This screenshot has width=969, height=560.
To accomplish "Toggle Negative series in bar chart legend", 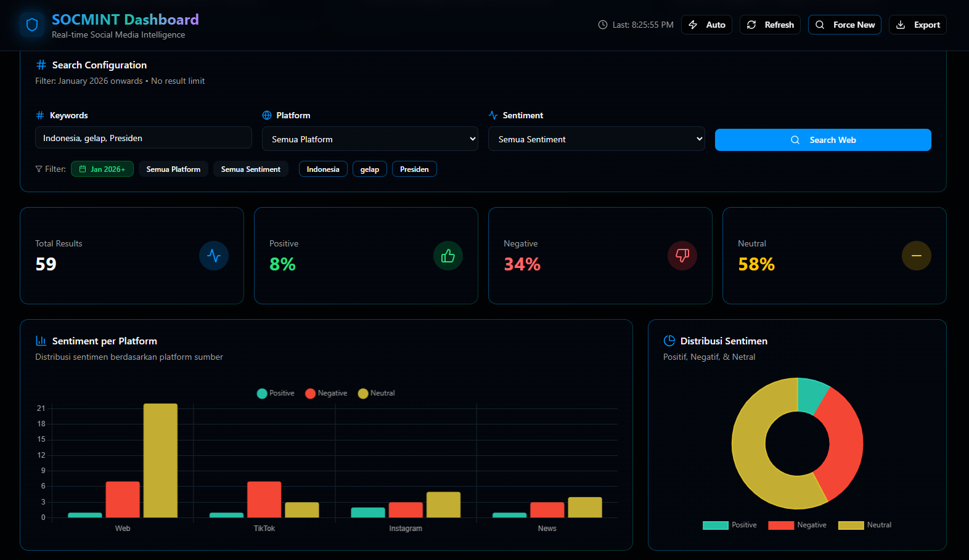I will 326,393.
